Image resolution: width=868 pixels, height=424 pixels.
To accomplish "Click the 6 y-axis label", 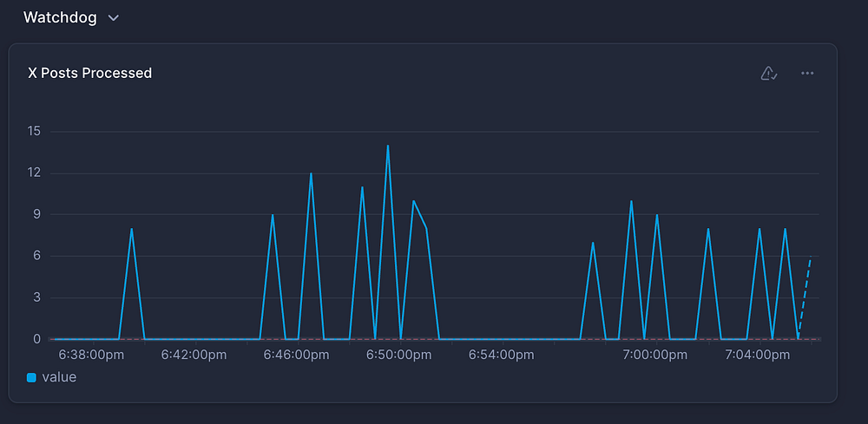I will pyautogui.click(x=37, y=256).
